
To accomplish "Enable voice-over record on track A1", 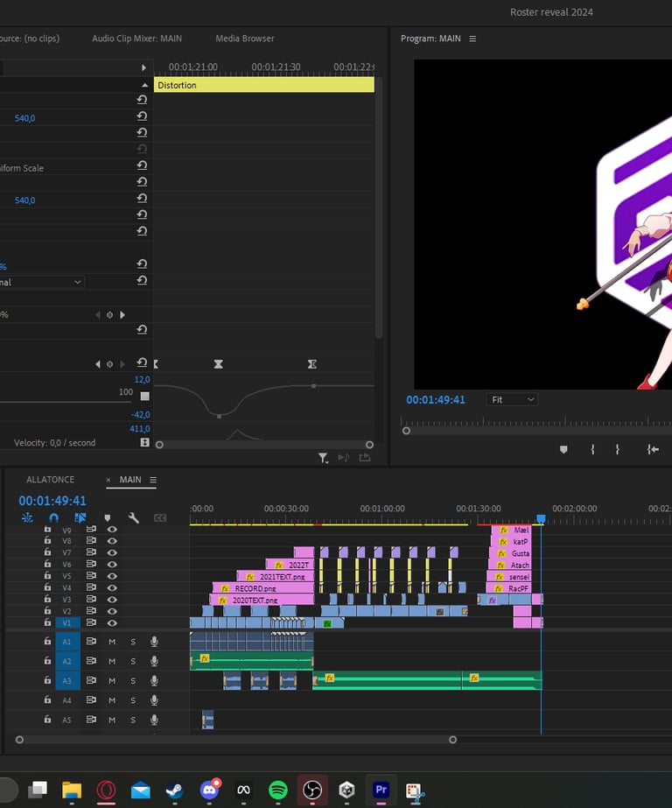I will click(154, 642).
